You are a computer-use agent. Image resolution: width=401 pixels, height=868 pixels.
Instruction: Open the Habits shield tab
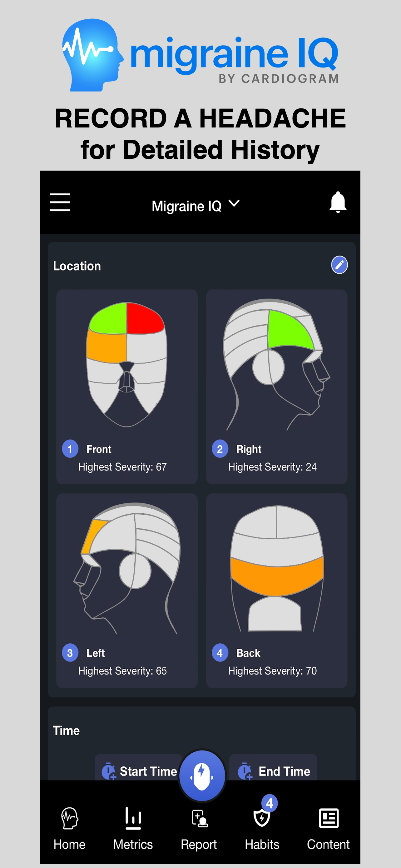tap(262, 829)
